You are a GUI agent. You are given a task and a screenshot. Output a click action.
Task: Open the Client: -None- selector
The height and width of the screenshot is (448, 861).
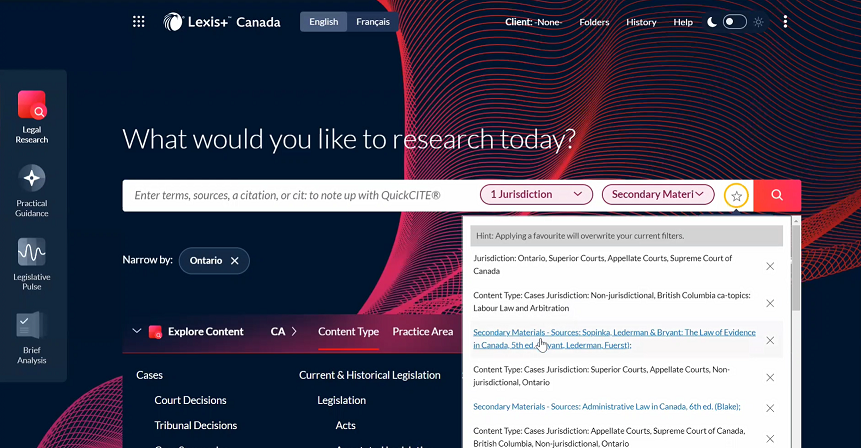(533, 22)
